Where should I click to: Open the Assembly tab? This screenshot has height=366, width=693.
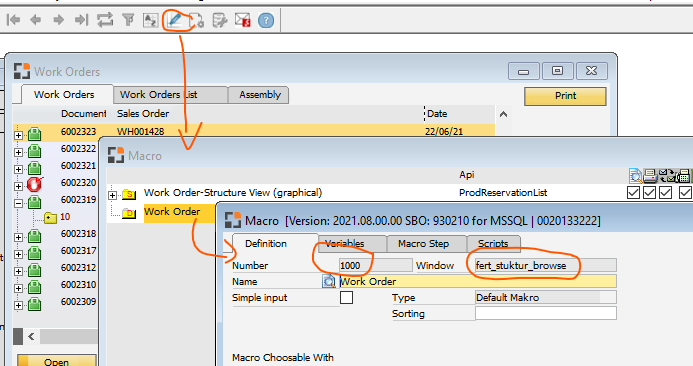(260, 95)
